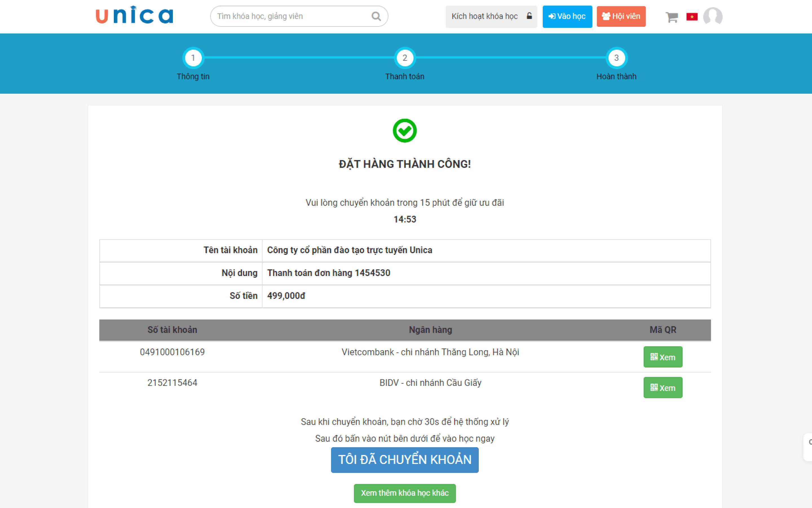Viewport: 812px width, 508px height.
Task: Click Xem thêm khóa học khác
Action: pyautogui.click(x=405, y=493)
